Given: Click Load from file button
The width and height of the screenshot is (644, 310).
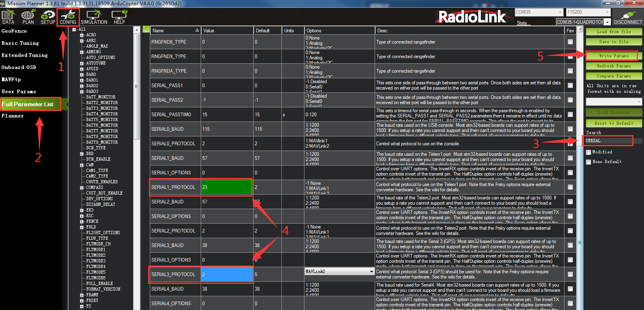Looking at the screenshot, I should (614, 31).
